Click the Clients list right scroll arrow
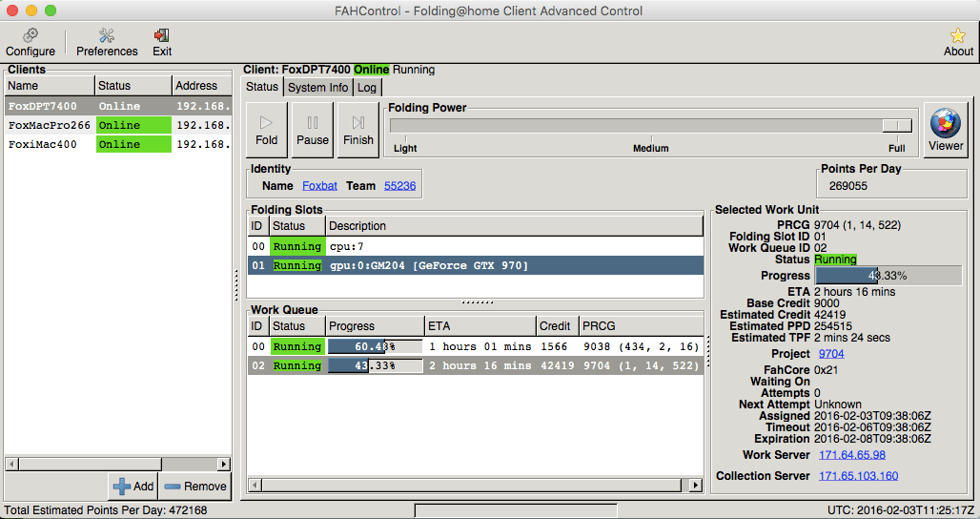This screenshot has width=980, height=519. [x=224, y=464]
